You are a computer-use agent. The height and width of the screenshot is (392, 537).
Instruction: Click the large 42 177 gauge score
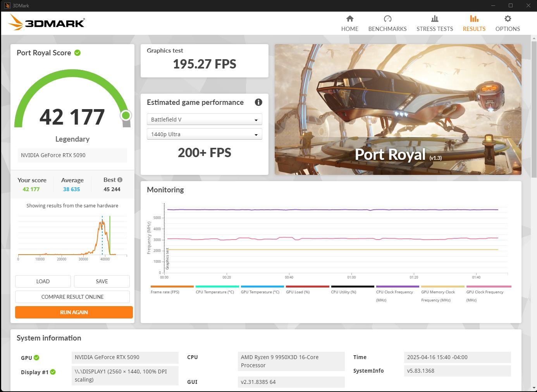(72, 117)
